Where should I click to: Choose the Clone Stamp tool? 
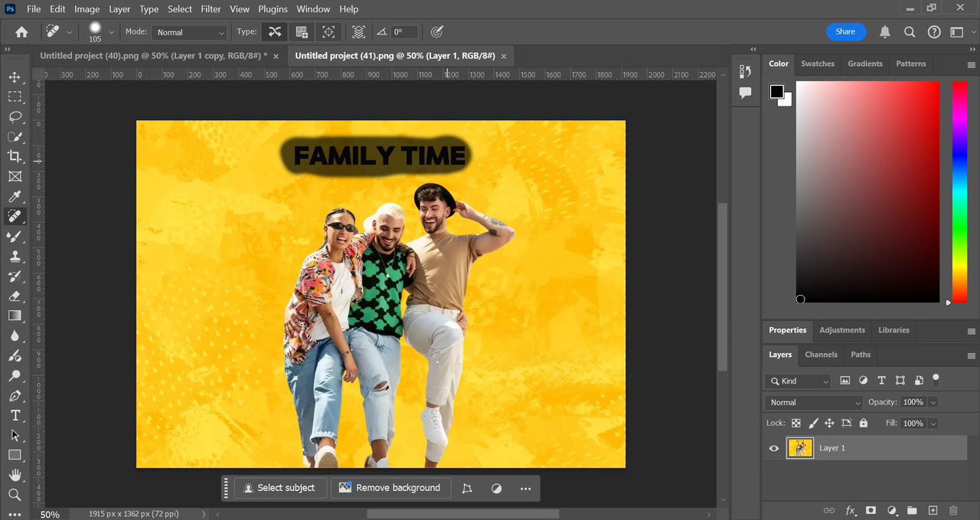(15, 257)
